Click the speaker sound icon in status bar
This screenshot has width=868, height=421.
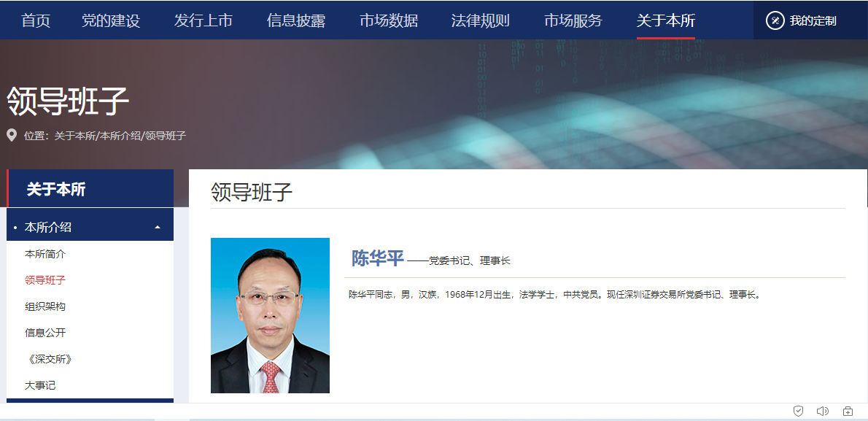823,411
